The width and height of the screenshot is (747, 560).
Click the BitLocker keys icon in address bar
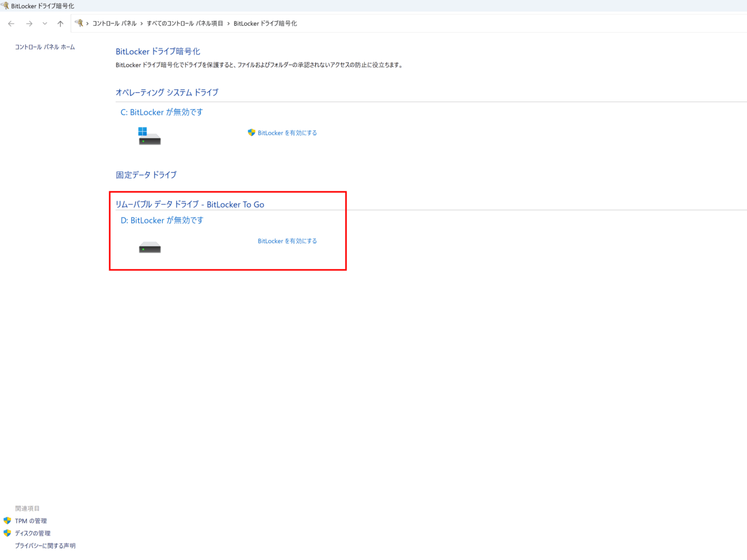pos(79,23)
